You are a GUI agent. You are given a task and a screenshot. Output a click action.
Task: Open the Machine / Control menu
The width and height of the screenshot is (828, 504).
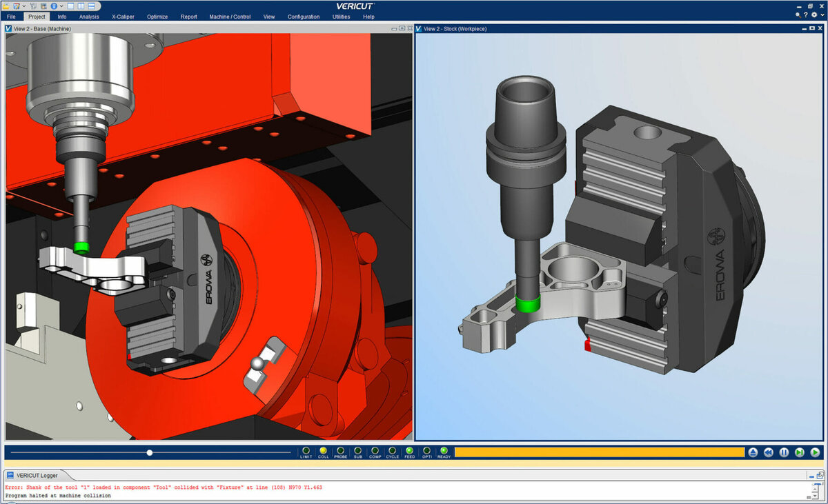(x=230, y=17)
